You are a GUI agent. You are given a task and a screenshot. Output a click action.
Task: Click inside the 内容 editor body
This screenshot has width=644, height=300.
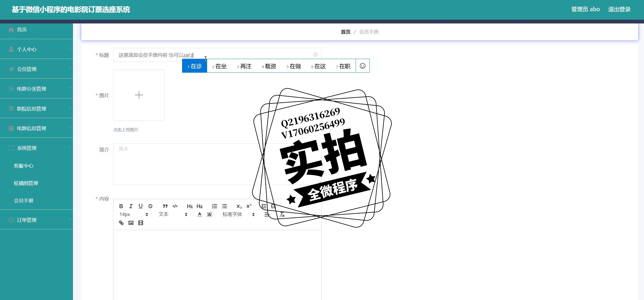point(217,265)
